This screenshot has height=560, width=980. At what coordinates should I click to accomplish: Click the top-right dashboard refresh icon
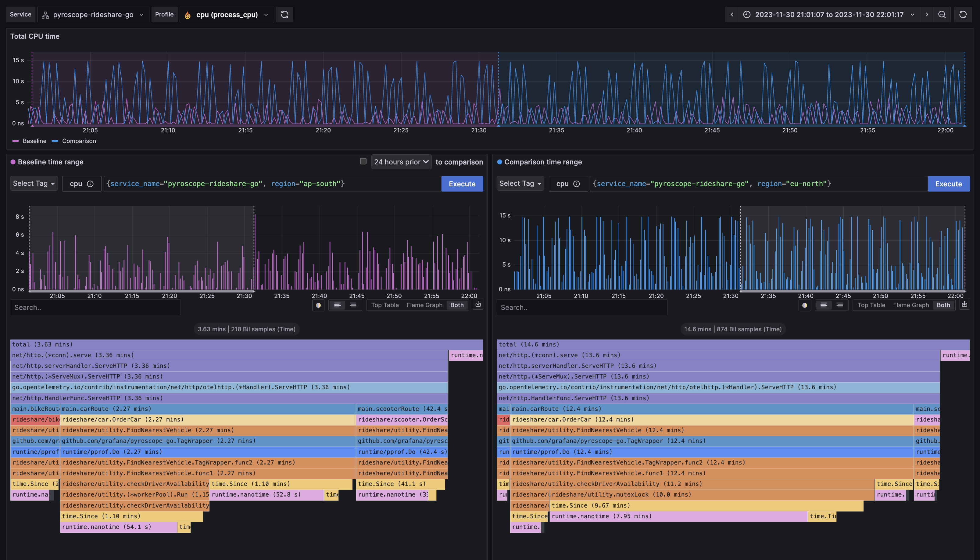coord(963,15)
